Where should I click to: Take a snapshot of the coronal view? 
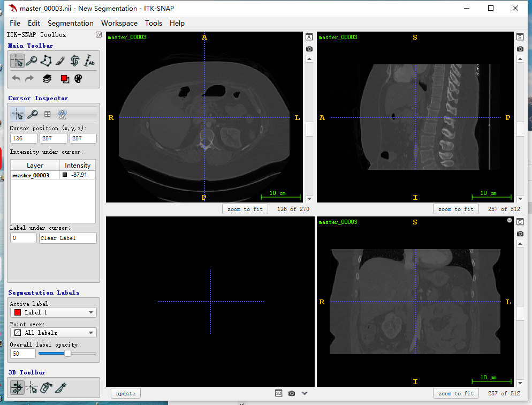(x=520, y=234)
